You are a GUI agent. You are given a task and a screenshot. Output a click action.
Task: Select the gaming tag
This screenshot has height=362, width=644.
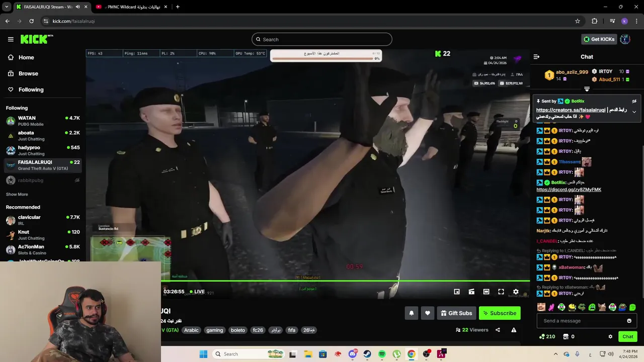(214, 330)
